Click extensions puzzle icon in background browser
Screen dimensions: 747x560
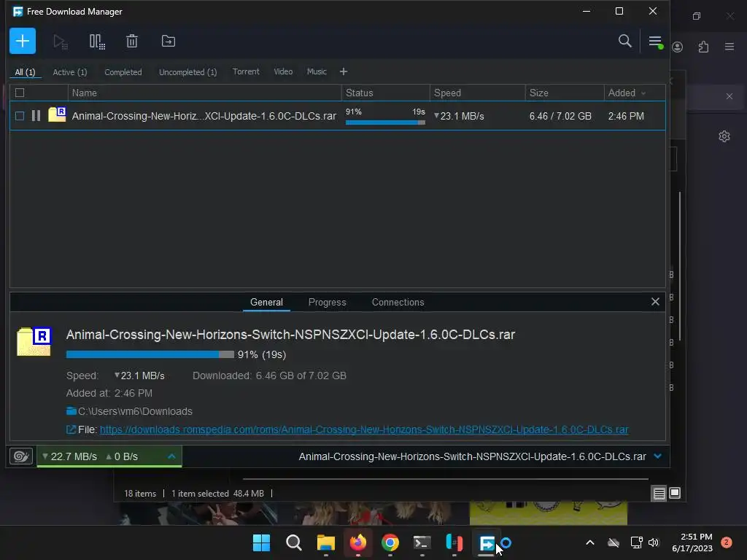pyautogui.click(x=703, y=47)
